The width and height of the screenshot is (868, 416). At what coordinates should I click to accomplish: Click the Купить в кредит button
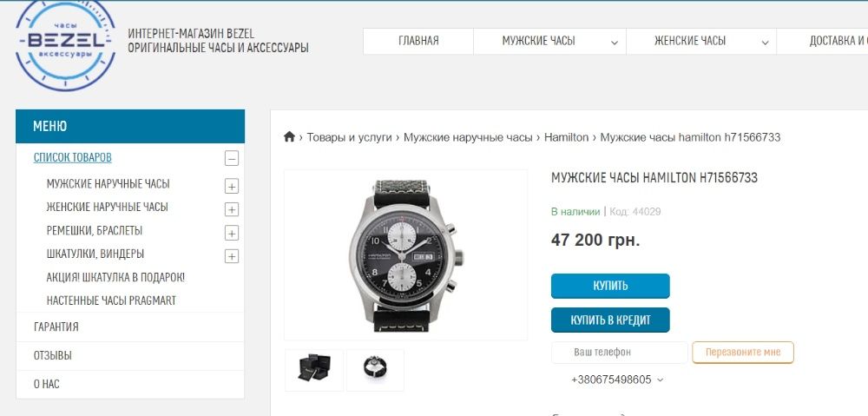coord(610,320)
